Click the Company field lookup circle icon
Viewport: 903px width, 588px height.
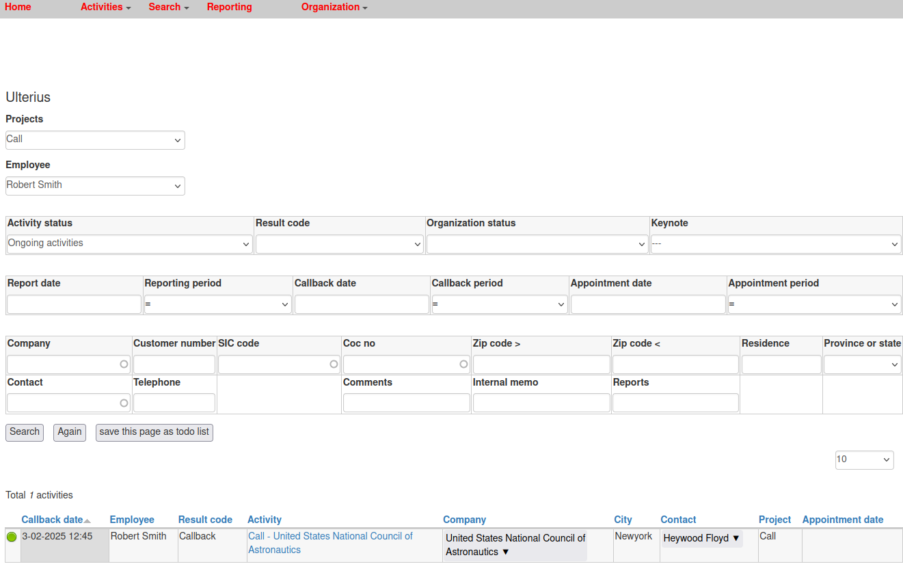click(x=124, y=364)
